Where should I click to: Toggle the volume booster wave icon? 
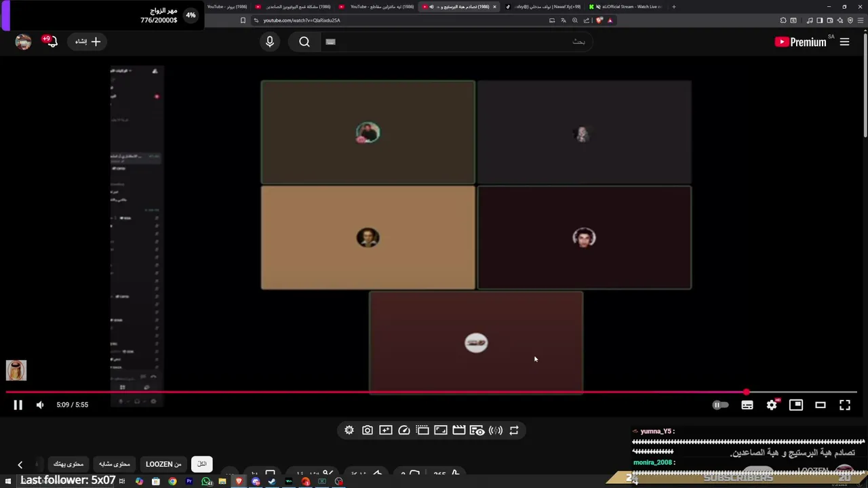click(496, 430)
